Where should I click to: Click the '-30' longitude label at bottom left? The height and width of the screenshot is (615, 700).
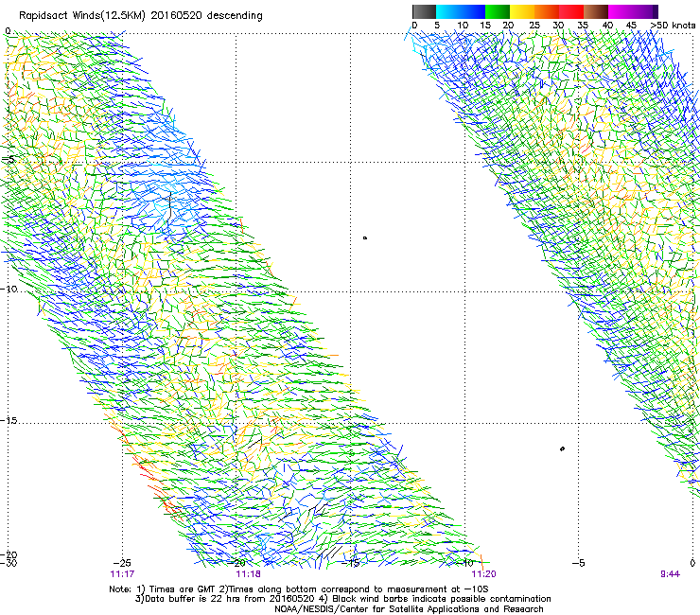click(9, 563)
